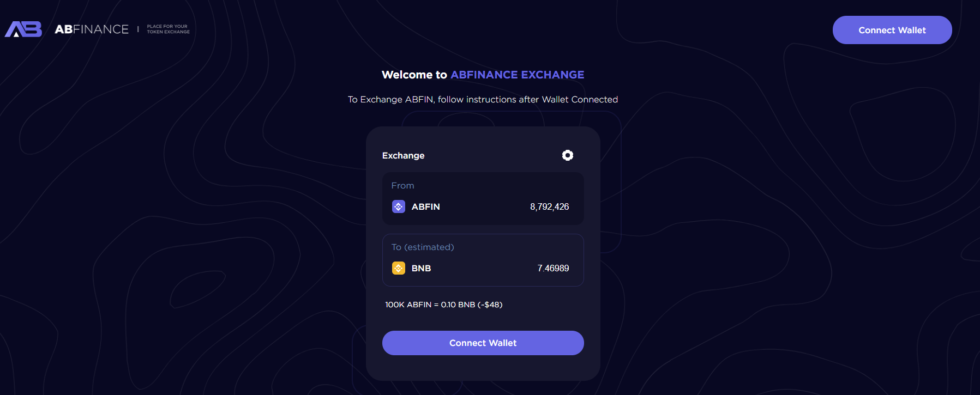
Task: Select the BNB token label
Action: 421,268
